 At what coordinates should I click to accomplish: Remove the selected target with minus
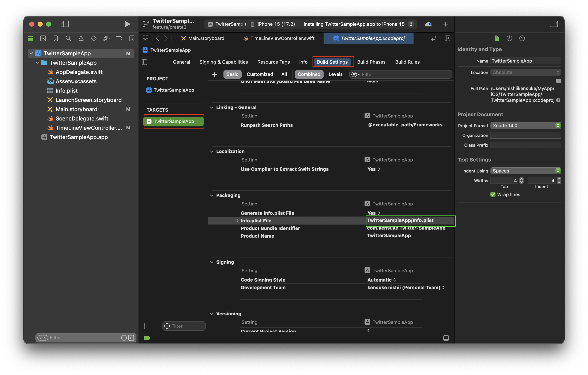click(x=155, y=326)
